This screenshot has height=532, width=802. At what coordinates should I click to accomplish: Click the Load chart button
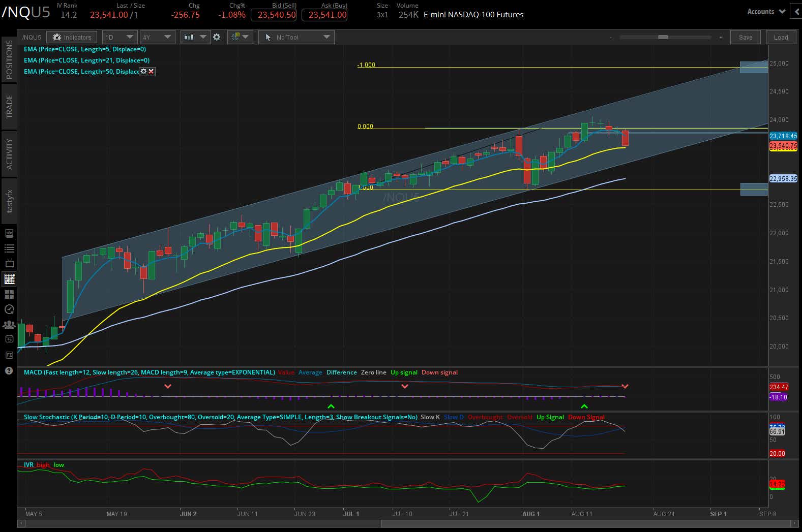pos(781,37)
